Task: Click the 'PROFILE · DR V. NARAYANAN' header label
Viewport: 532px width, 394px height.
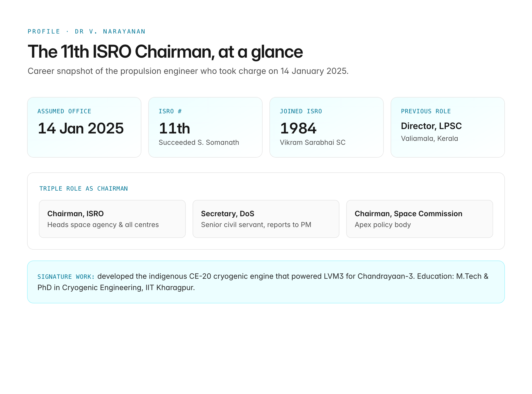Action: click(x=86, y=32)
